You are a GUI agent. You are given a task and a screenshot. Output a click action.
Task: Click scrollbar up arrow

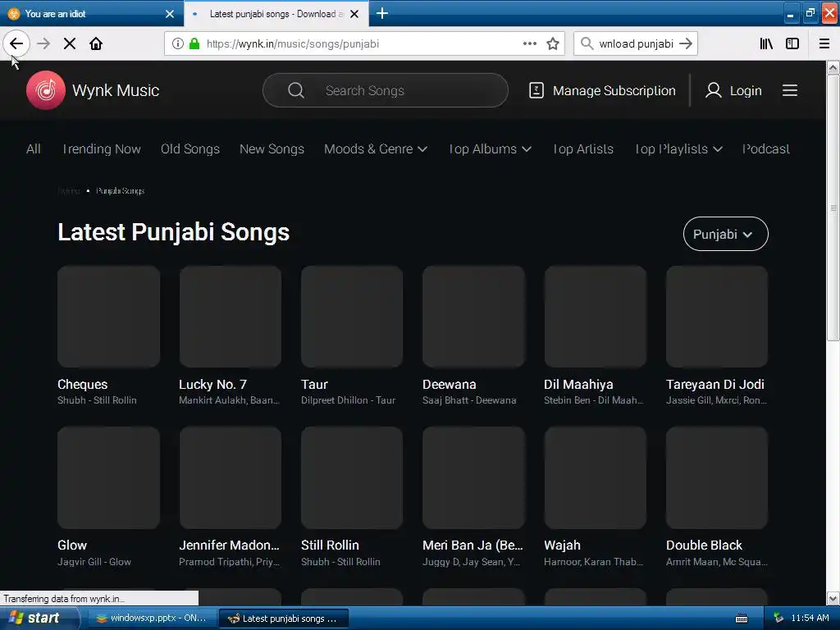click(833, 67)
